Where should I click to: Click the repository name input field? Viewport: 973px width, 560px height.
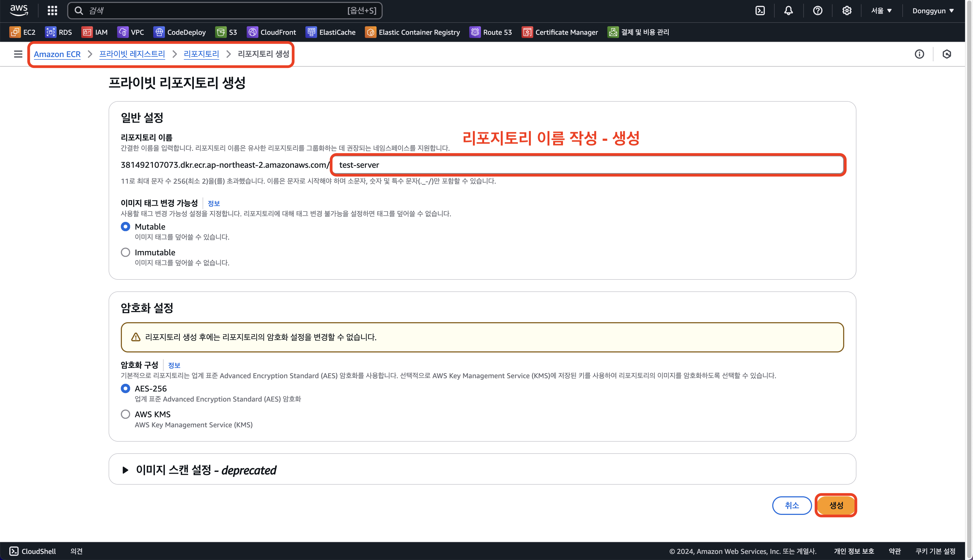tap(587, 165)
